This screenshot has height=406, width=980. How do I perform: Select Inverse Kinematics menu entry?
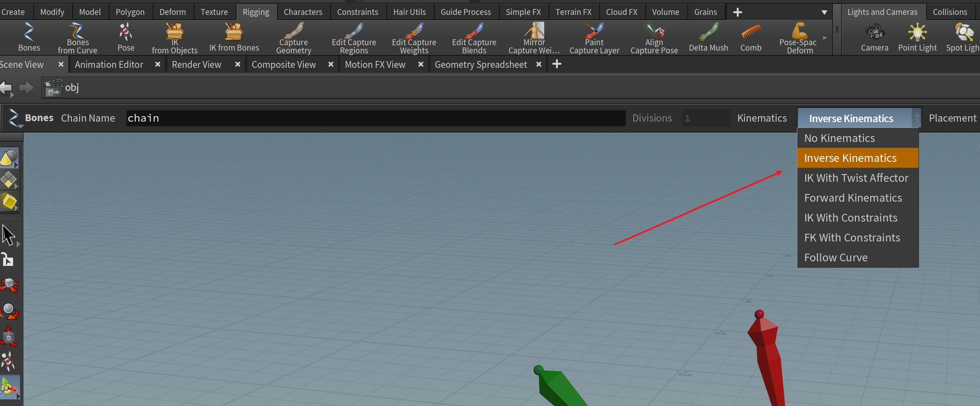point(858,158)
